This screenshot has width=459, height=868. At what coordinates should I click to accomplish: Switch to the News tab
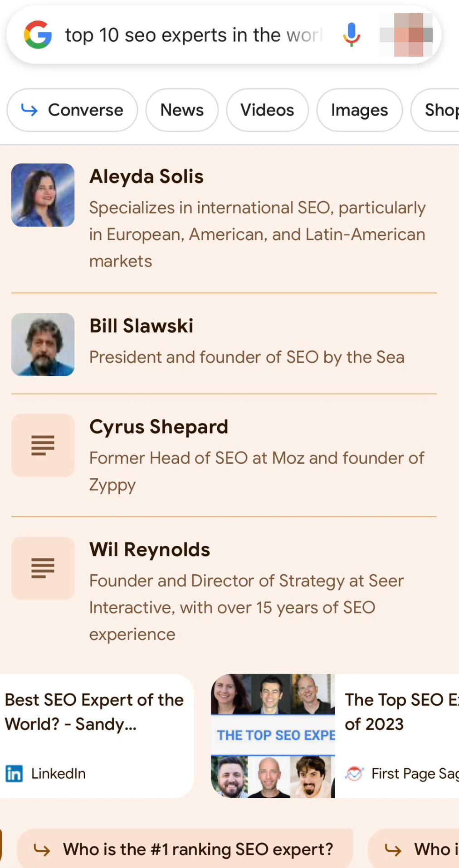(x=182, y=110)
